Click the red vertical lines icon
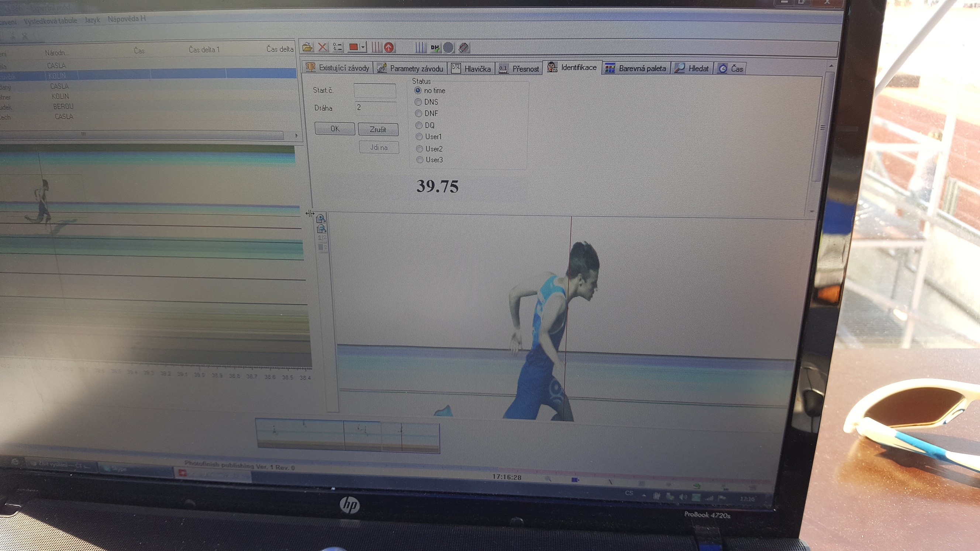The width and height of the screenshot is (980, 551). 376,48
